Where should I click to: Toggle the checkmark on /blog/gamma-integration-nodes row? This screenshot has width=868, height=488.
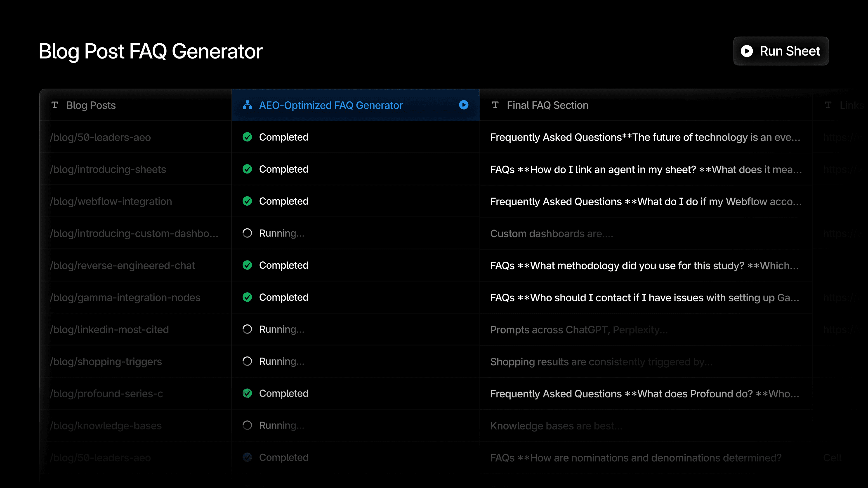click(247, 297)
